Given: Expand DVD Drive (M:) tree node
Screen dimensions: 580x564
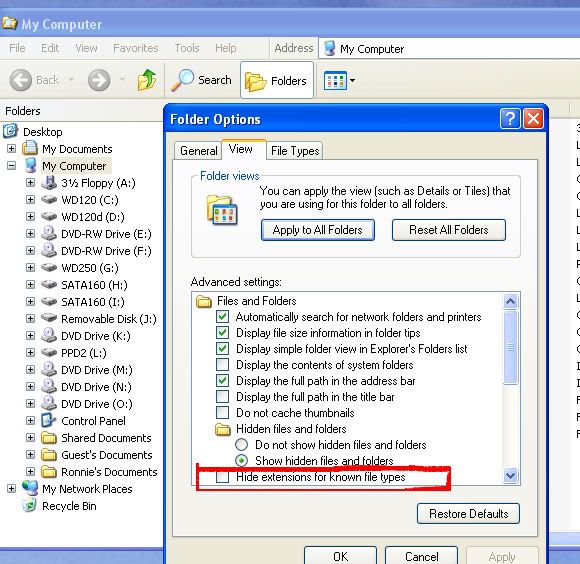Looking at the screenshot, I should coord(30,370).
